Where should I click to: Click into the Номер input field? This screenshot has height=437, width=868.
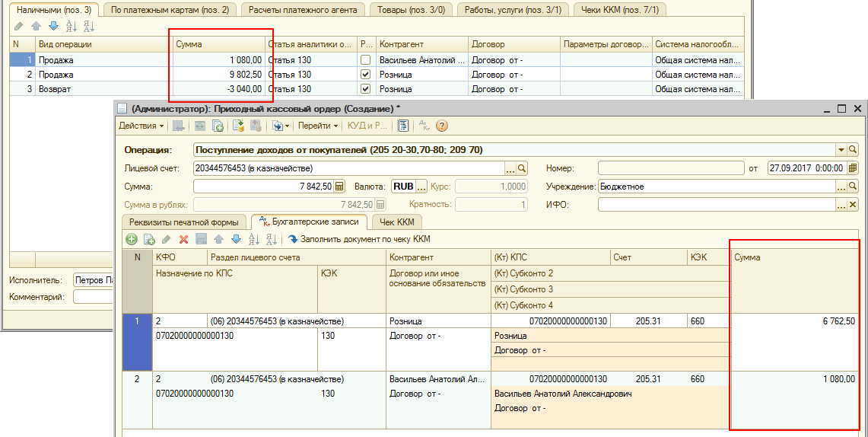(669, 168)
